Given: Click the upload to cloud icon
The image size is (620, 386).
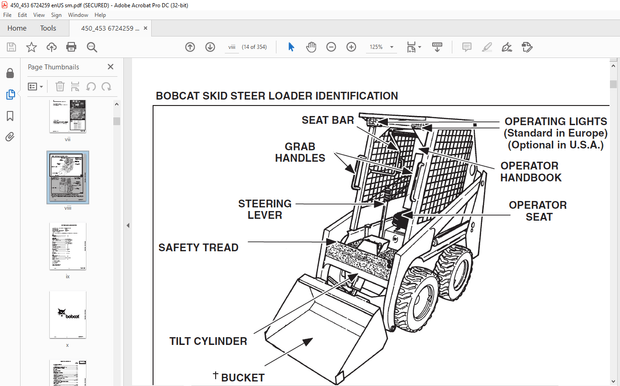Looking at the screenshot, I should click(x=51, y=47).
